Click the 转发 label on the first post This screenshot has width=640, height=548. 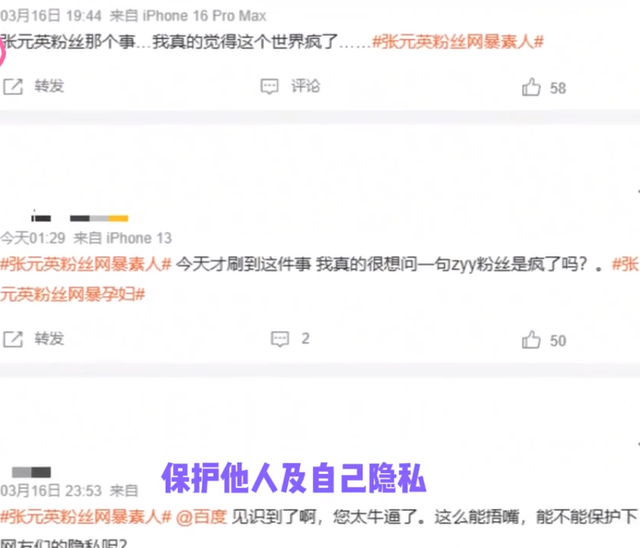[x=49, y=86]
